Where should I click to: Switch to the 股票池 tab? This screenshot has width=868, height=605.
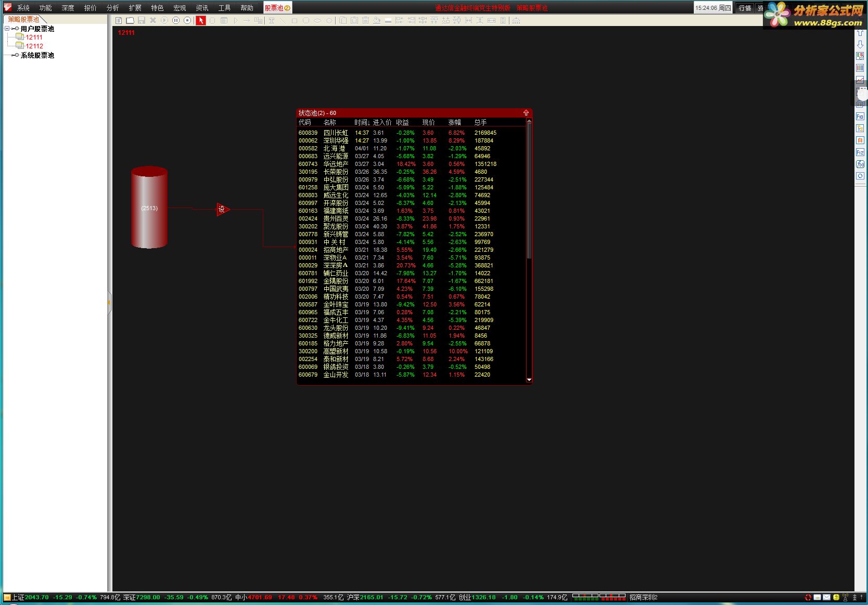tap(277, 8)
